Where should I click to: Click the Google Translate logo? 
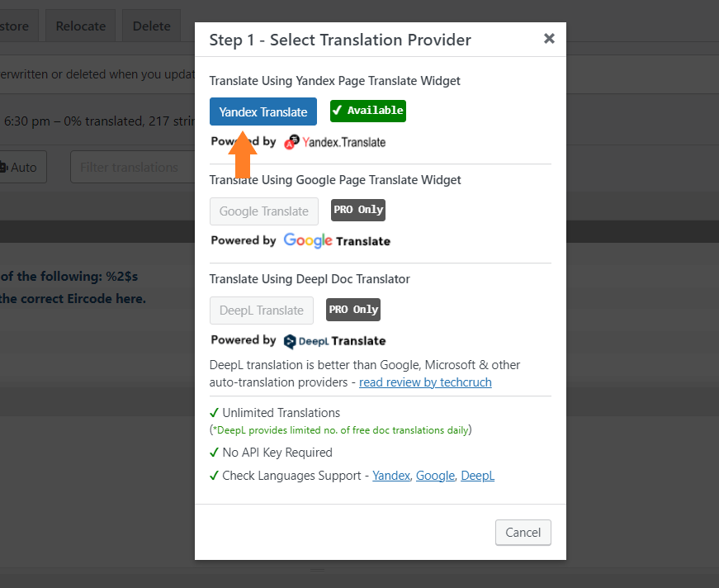pyautogui.click(x=337, y=241)
